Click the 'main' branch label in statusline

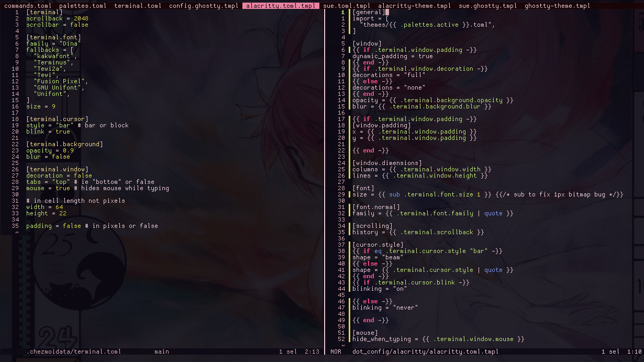162,352
